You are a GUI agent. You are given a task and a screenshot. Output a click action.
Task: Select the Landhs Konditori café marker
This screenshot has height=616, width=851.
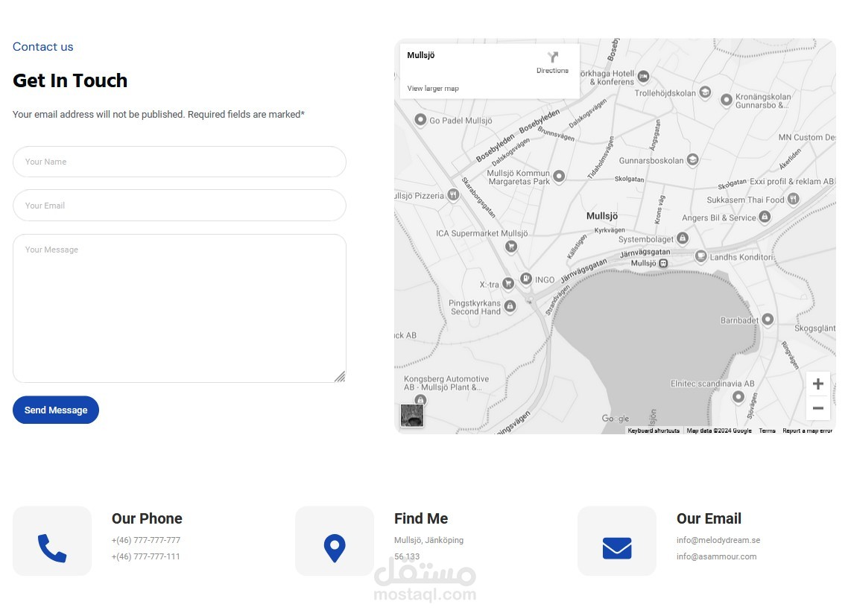[x=700, y=255]
